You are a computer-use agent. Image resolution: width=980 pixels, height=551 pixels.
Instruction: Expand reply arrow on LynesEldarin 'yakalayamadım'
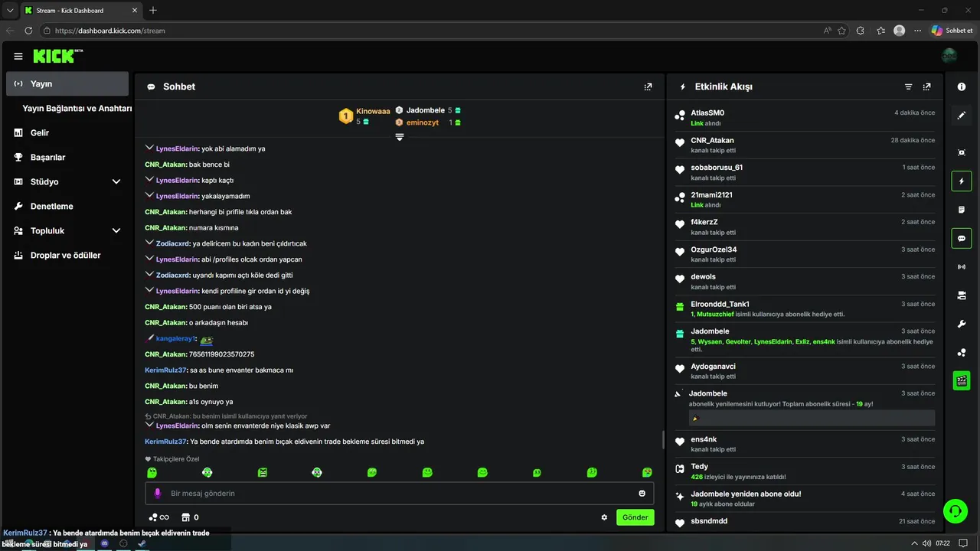tap(149, 195)
